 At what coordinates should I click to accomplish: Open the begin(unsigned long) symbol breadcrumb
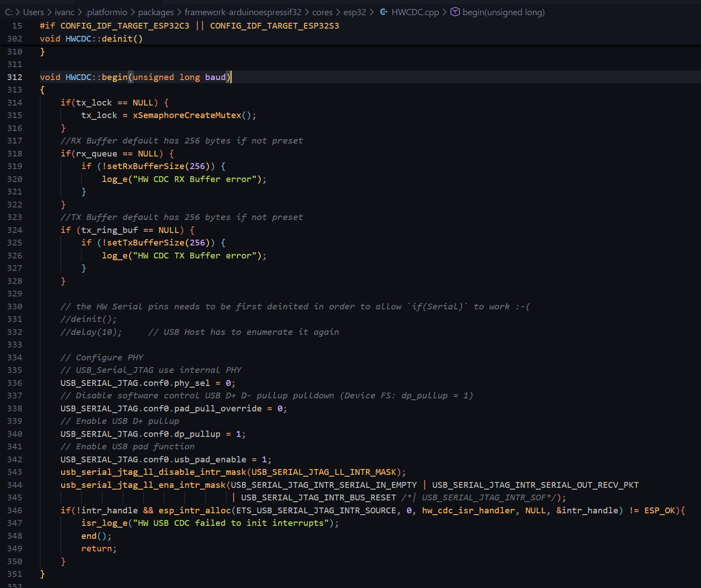click(503, 12)
